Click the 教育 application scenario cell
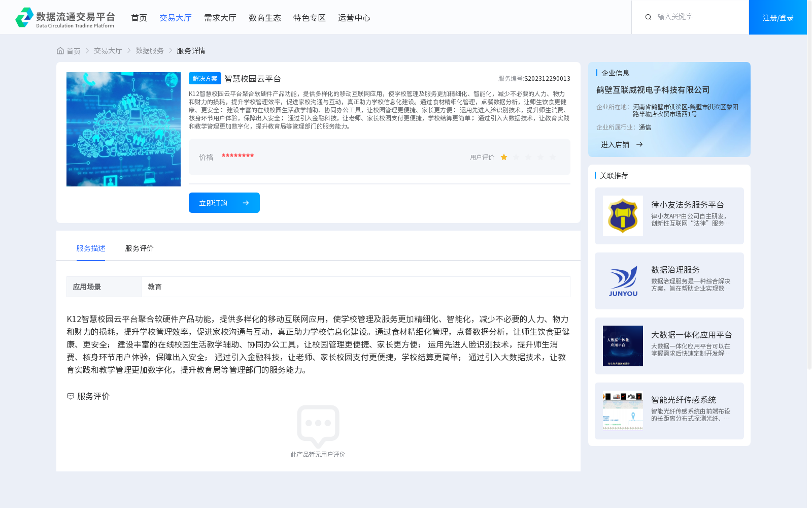The height and width of the screenshot is (508, 812). [356, 287]
